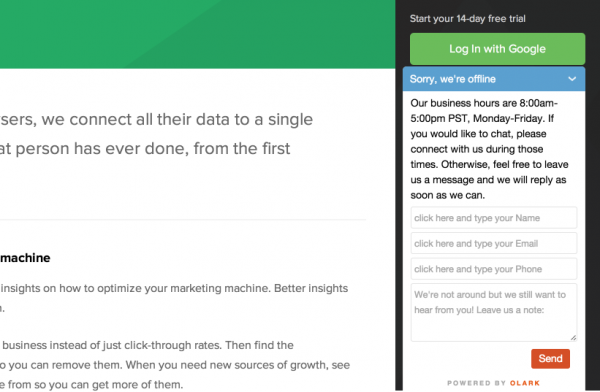The image size is (600, 392).
Task: Click the connect all their data line
Action: pyautogui.click(x=157, y=119)
